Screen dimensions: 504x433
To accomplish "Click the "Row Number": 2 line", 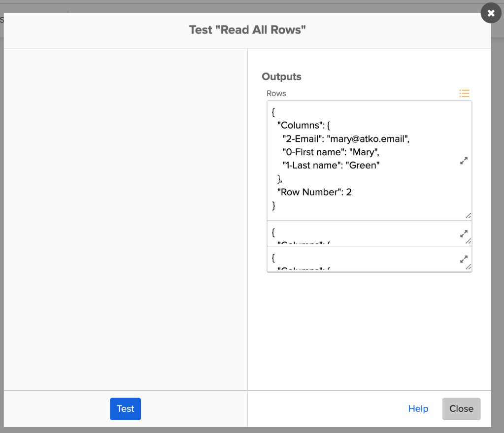I will [314, 192].
